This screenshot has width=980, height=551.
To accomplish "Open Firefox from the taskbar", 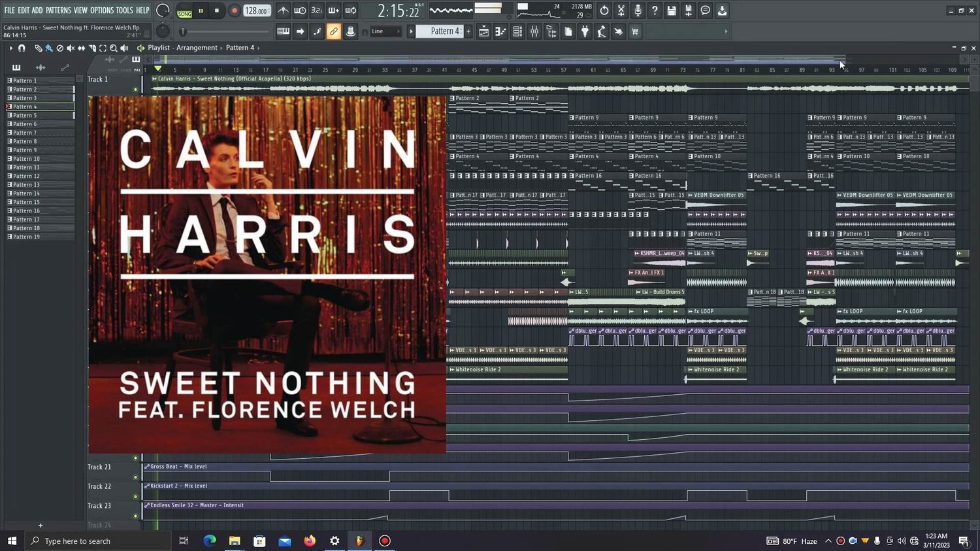I will click(x=310, y=541).
